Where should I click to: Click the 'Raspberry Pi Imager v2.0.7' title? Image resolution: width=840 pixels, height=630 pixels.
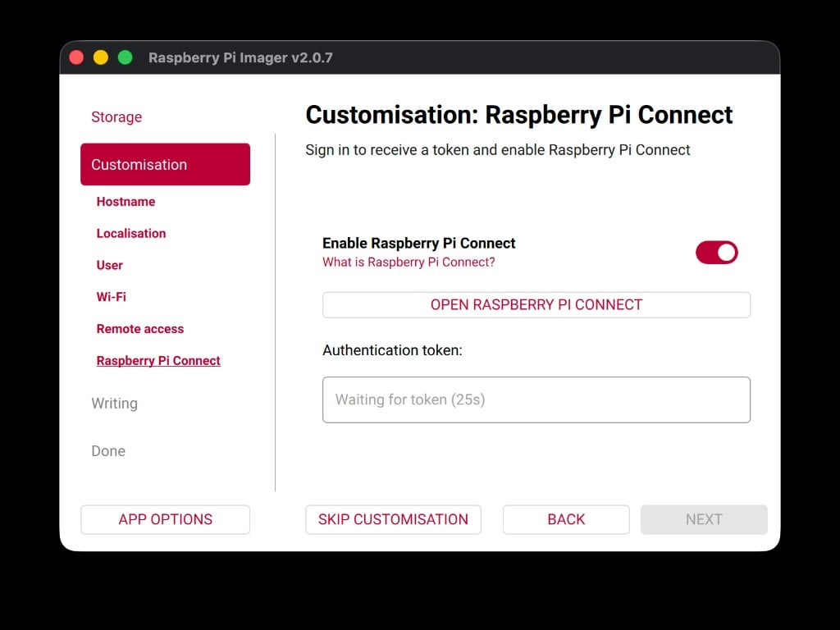[240, 58]
